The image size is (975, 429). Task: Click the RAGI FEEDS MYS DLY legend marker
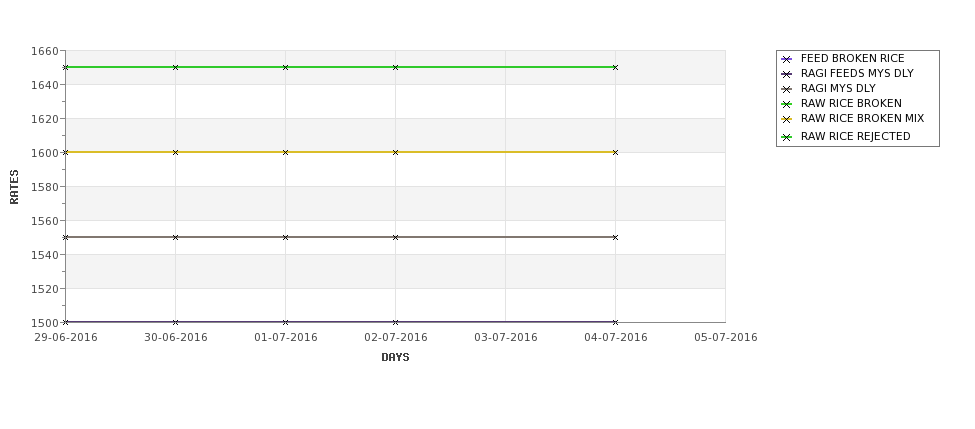[787, 74]
